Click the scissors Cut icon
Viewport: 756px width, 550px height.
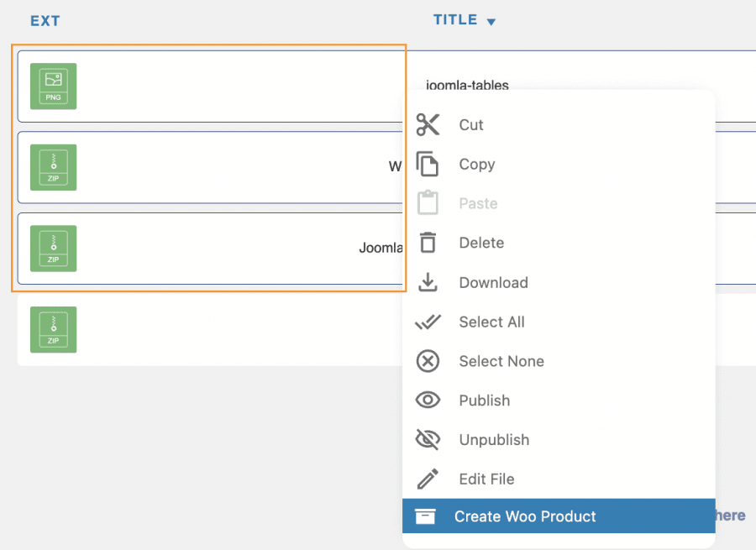(428, 125)
